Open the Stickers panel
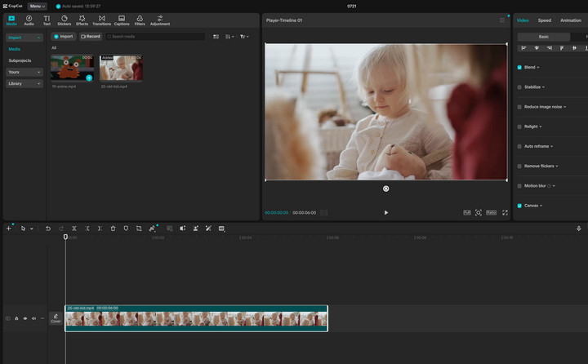The image size is (588, 364). point(65,20)
